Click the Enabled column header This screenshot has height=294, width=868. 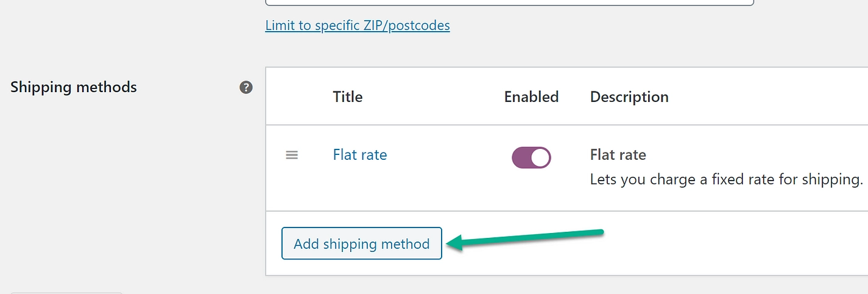tap(531, 97)
